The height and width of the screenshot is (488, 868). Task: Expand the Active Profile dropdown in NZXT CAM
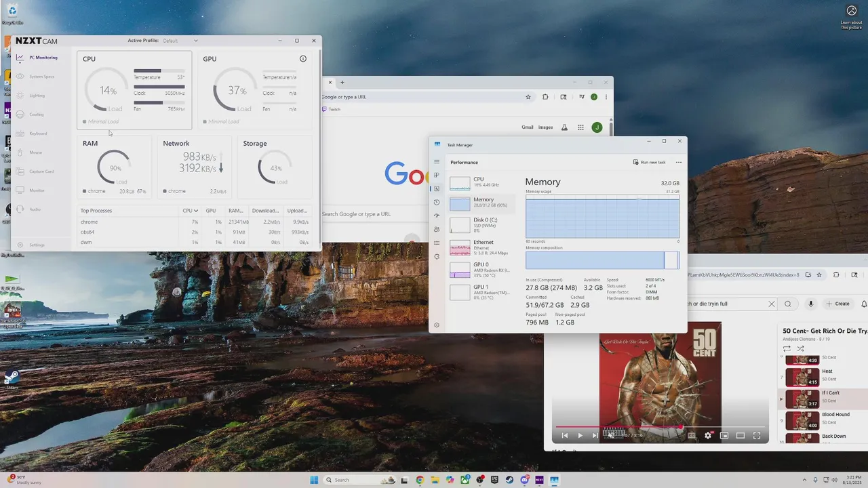coord(180,41)
